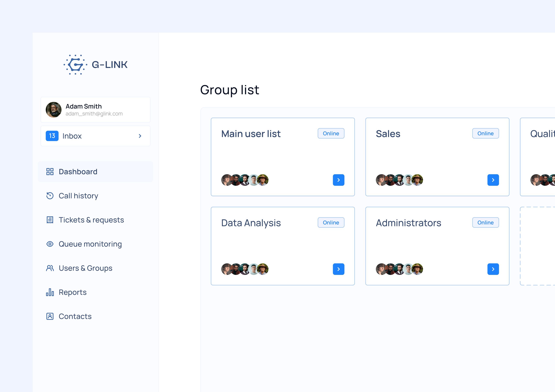Image resolution: width=555 pixels, height=392 pixels.
Task: Open Main user list via arrow button
Action: coord(339,180)
